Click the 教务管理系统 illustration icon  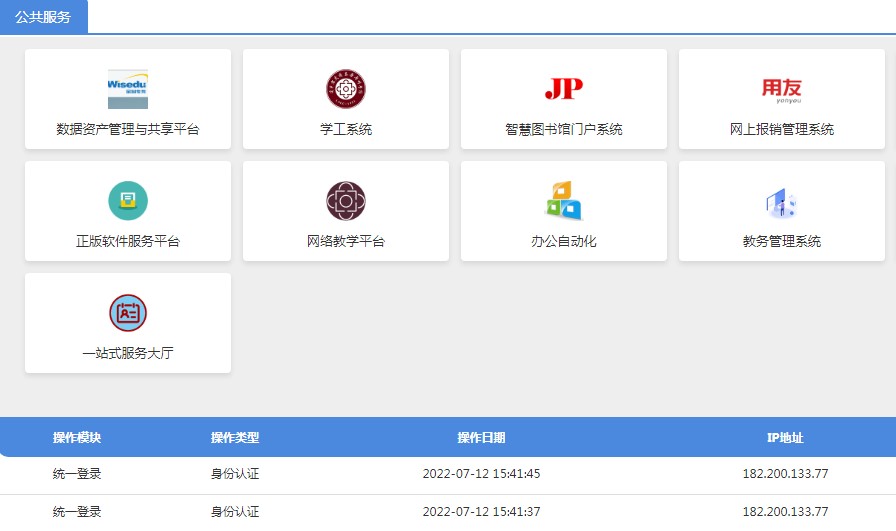pyautogui.click(x=782, y=203)
